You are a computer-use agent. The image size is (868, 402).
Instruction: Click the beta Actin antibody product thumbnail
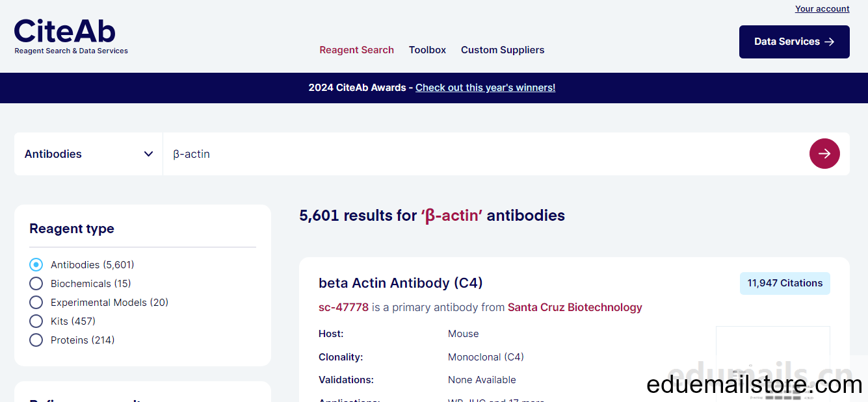(x=773, y=364)
